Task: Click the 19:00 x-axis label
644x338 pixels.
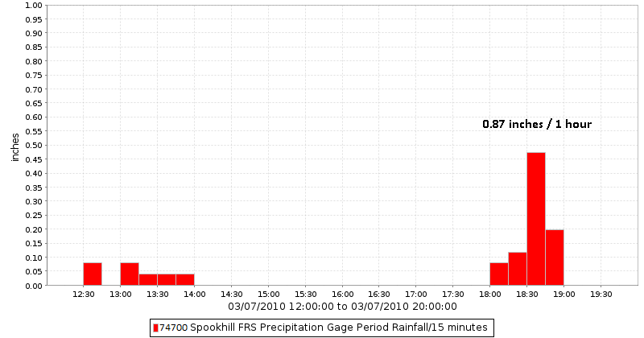Action: pyautogui.click(x=564, y=295)
